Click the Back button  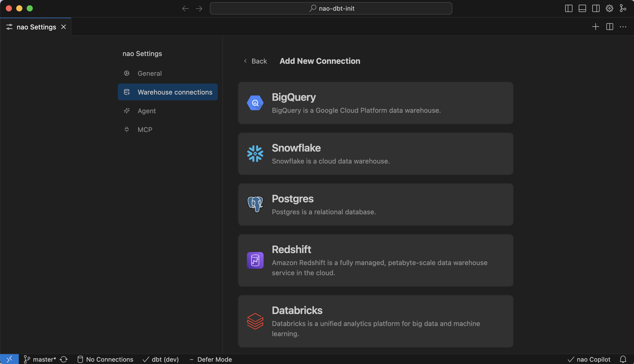255,61
